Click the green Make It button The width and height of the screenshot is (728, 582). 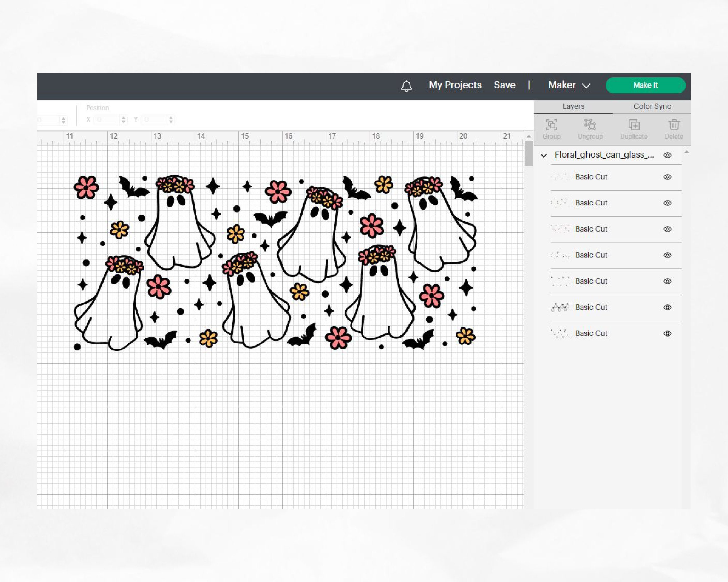[645, 85]
